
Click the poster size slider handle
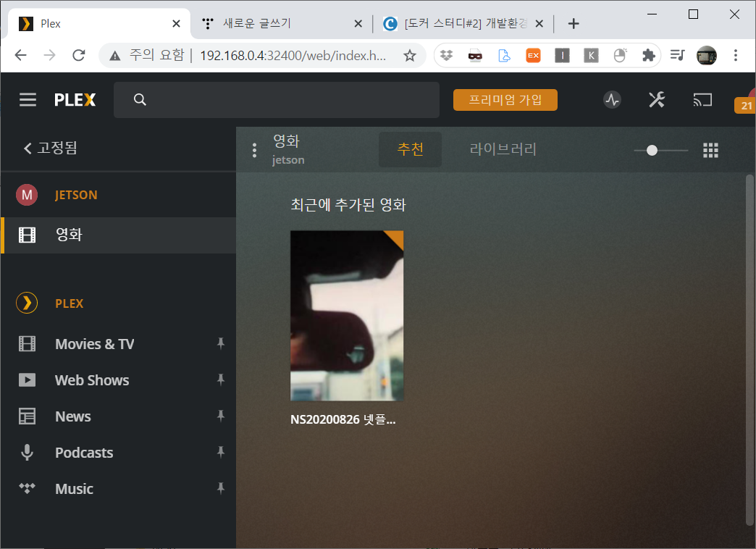coord(652,151)
